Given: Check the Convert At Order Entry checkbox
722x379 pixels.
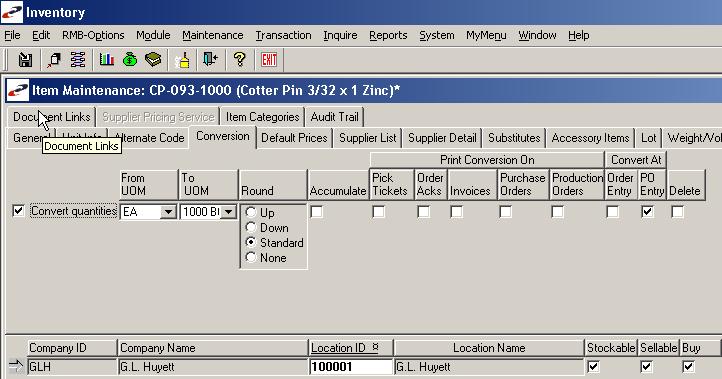Looking at the screenshot, I should click(x=612, y=211).
